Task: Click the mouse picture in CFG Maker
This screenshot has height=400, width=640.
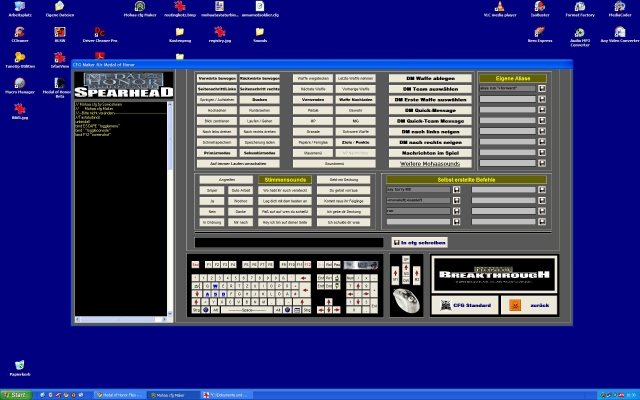Action: coord(406,301)
